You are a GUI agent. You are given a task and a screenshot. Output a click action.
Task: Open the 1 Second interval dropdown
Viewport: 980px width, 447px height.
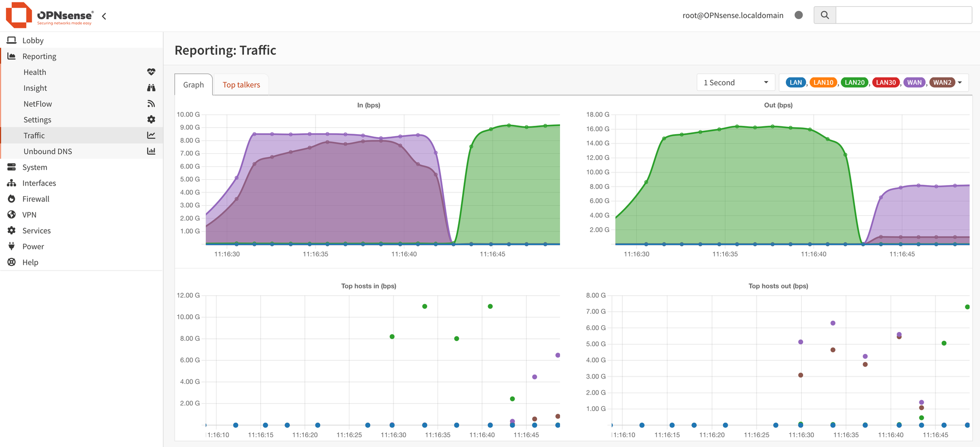coord(735,82)
